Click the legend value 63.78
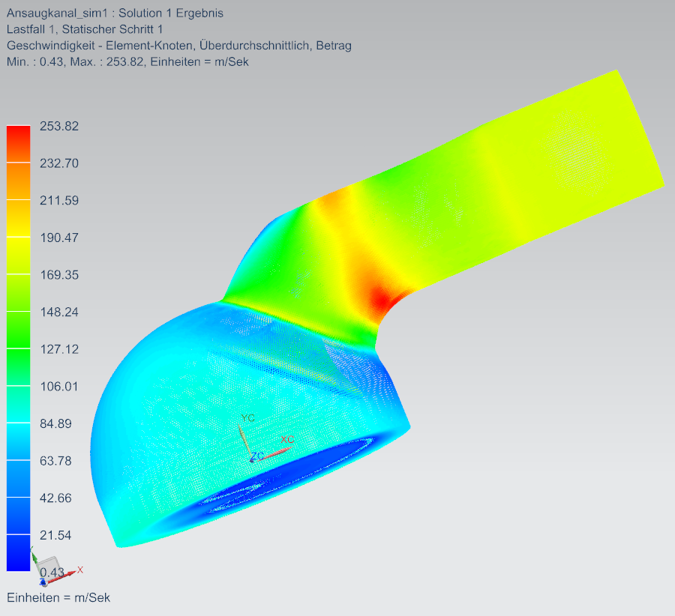Viewport: 675px width, 616px height. pos(55,461)
